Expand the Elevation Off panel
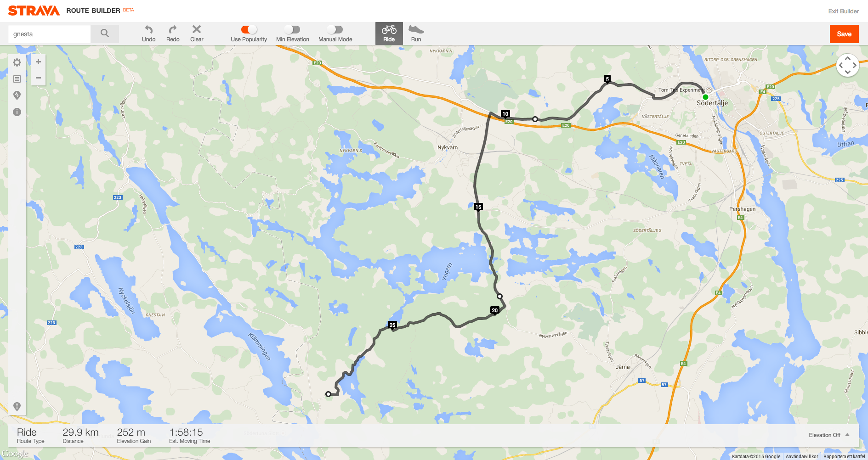The height and width of the screenshot is (460, 868). click(829, 435)
